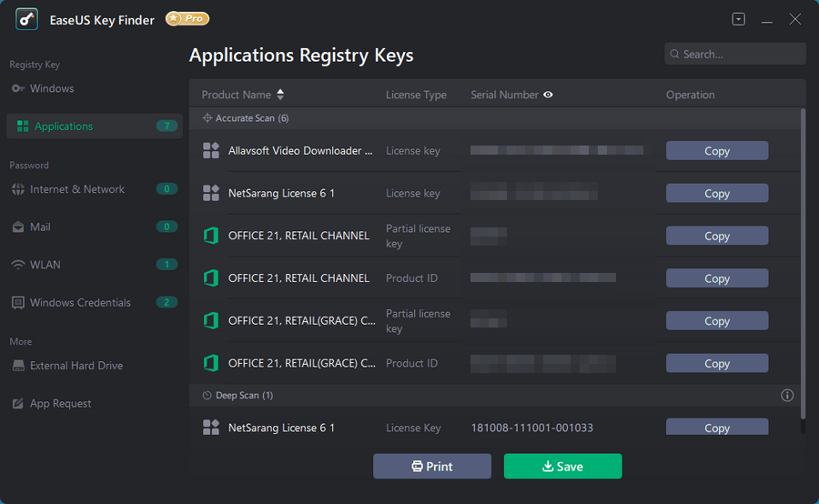Screen dimensions: 819x504
Task: Click the Windows key icon in sidebar
Action: [18, 88]
